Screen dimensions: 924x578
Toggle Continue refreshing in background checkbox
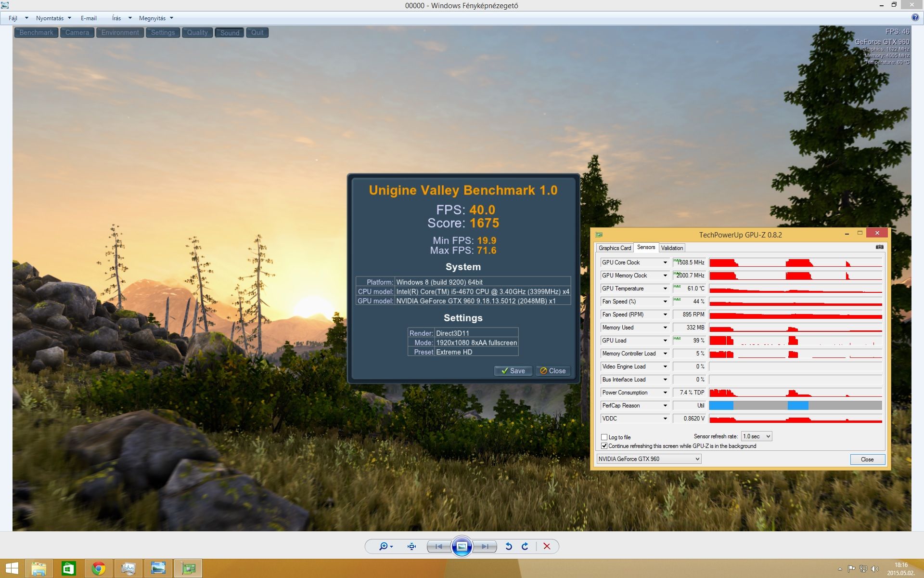click(604, 446)
